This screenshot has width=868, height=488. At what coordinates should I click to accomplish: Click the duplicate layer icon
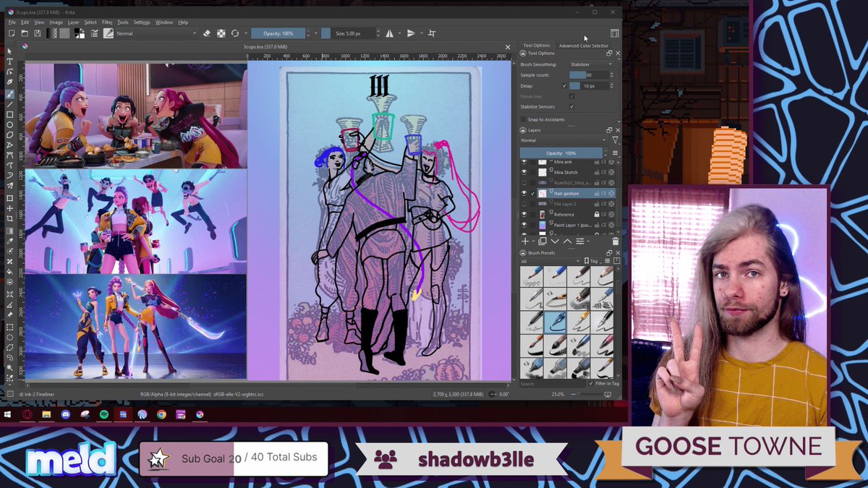(542, 241)
